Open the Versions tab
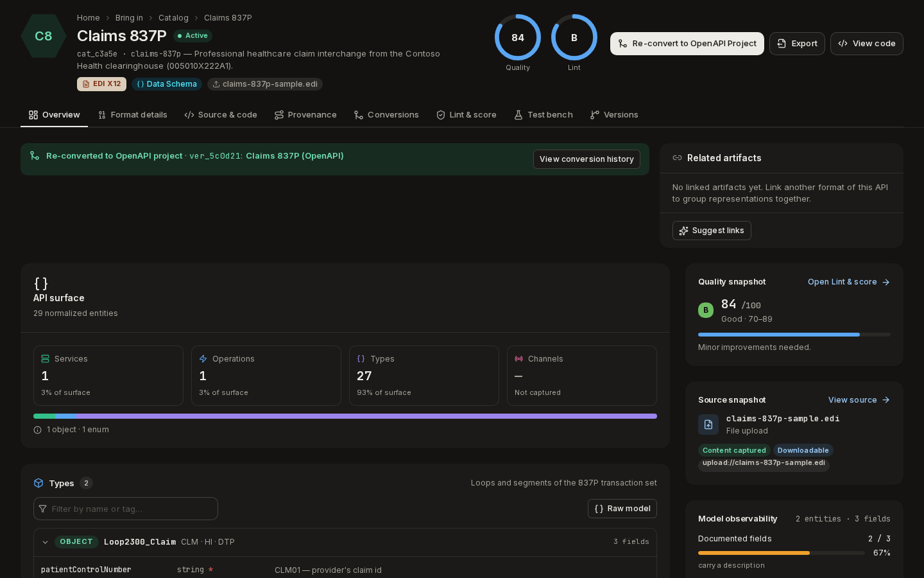Viewport: 924px width, 578px height. coord(614,115)
